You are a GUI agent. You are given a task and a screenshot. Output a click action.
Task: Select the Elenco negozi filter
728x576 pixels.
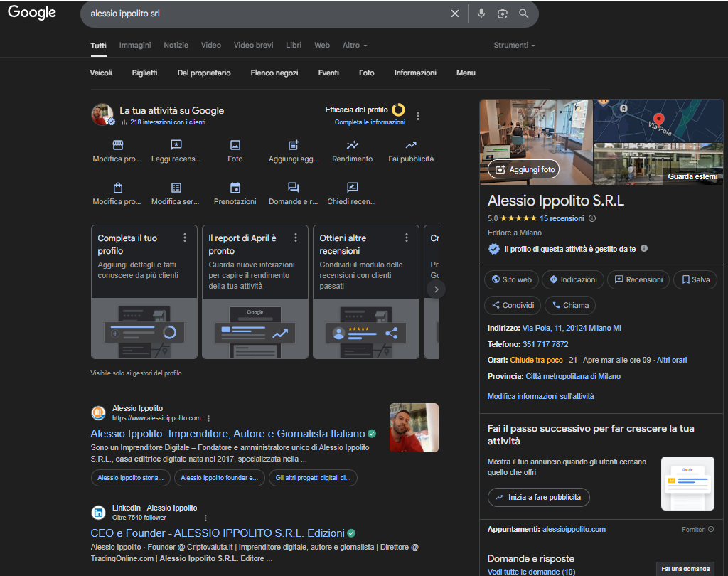[x=274, y=73]
